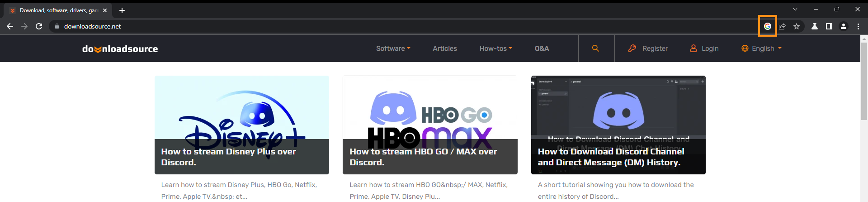Click the 'Learn how to stream Disney Plus, HBO Go' description
Screen dimensions: 868x202
[x=239, y=190]
